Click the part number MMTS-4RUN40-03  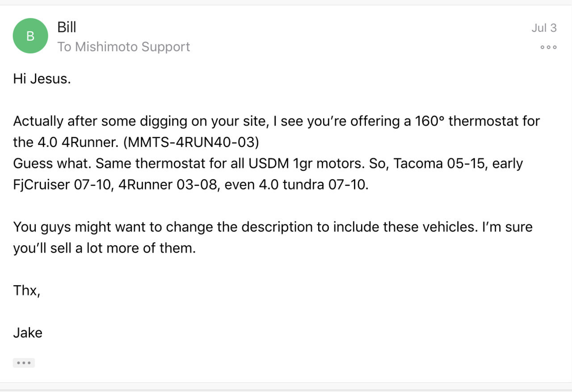pyautogui.click(x=191, y=142)
